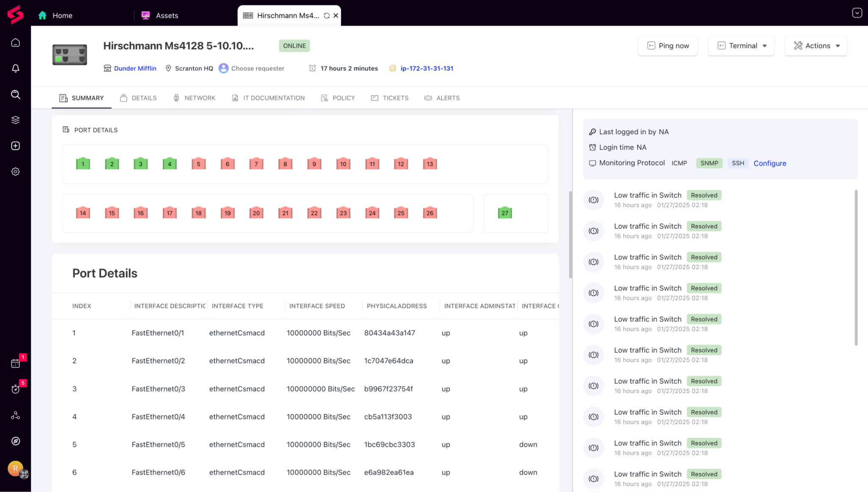Click the compass icon in sidebar
The height and width of the screenshot is (492, 868).
pyautogui.click(x=16, y=441)
